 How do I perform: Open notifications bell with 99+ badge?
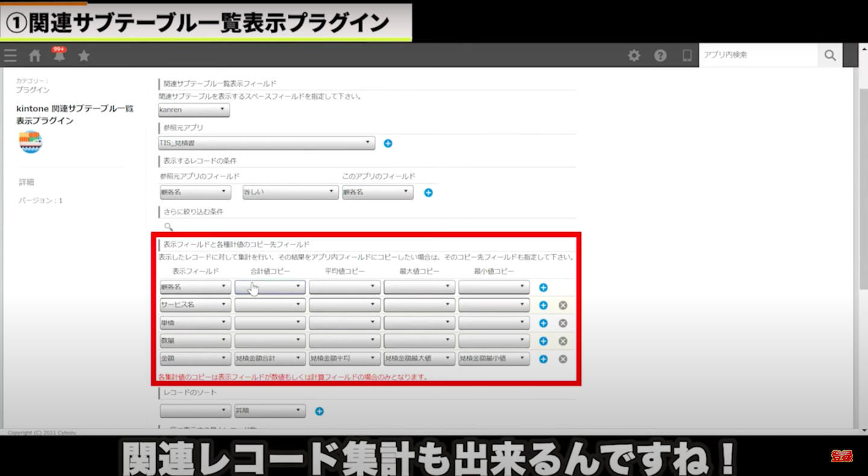tap(59, 55)
